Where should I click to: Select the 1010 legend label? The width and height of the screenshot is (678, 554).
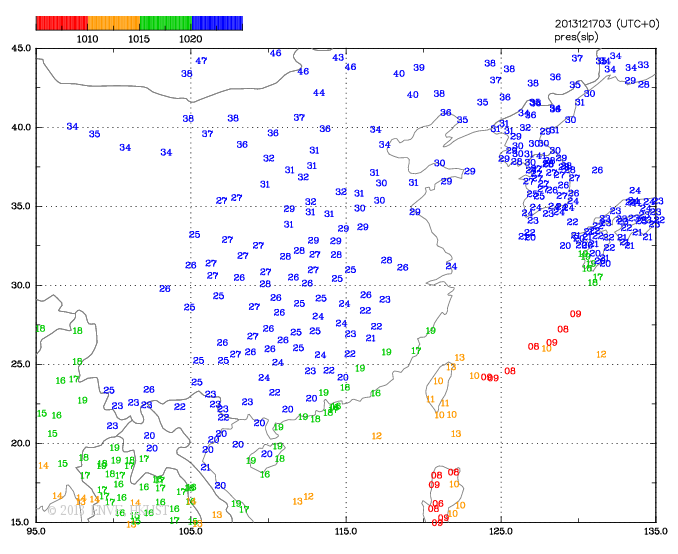coord(87,39)
